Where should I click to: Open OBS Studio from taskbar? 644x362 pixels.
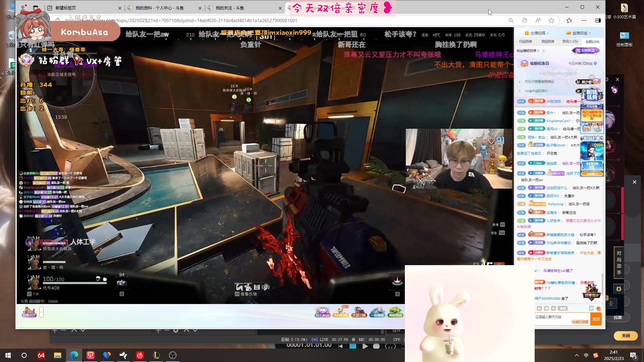pyautogui.click(x=173, y=355)
